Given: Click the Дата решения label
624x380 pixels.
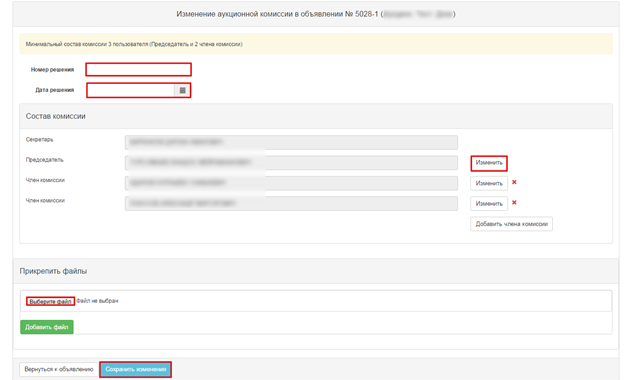Looking at the screenshot, I should 55,90.
